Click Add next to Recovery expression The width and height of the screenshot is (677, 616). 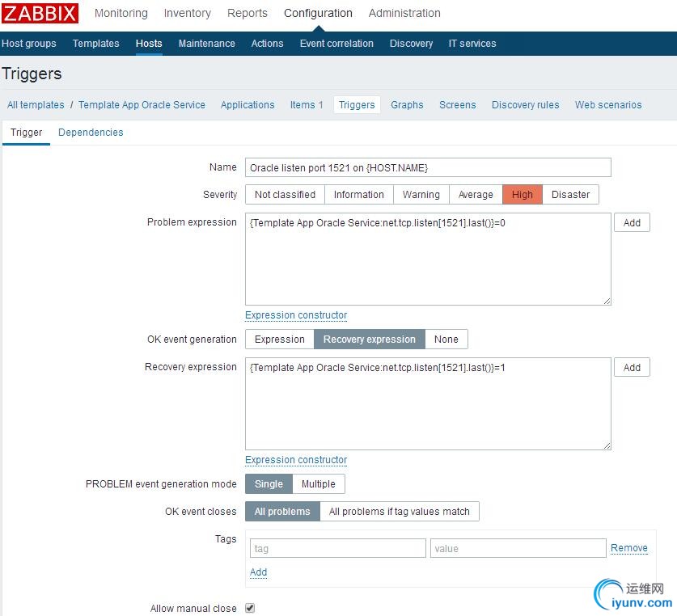pyautogui.click(x=632, y=367)
